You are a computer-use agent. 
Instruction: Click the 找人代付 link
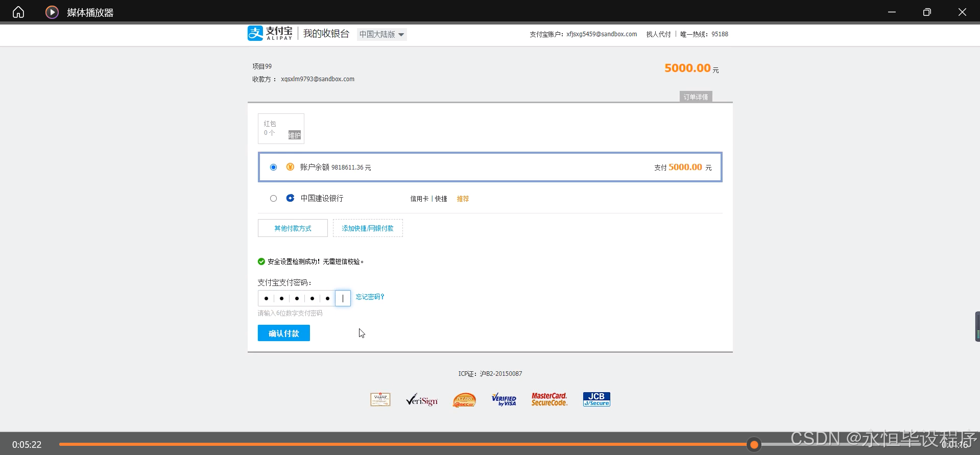pyautogui.click(x=658, y=34)
